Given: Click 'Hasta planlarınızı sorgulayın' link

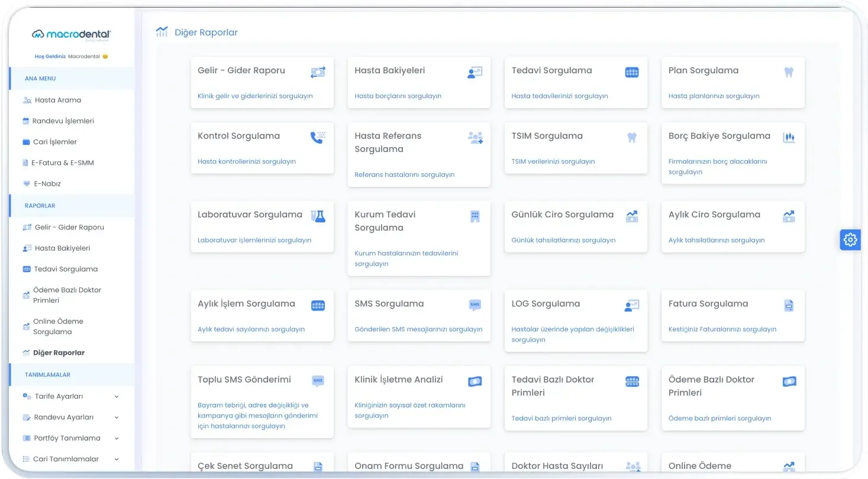Looking at the screenshot, I should coord(714,96).
